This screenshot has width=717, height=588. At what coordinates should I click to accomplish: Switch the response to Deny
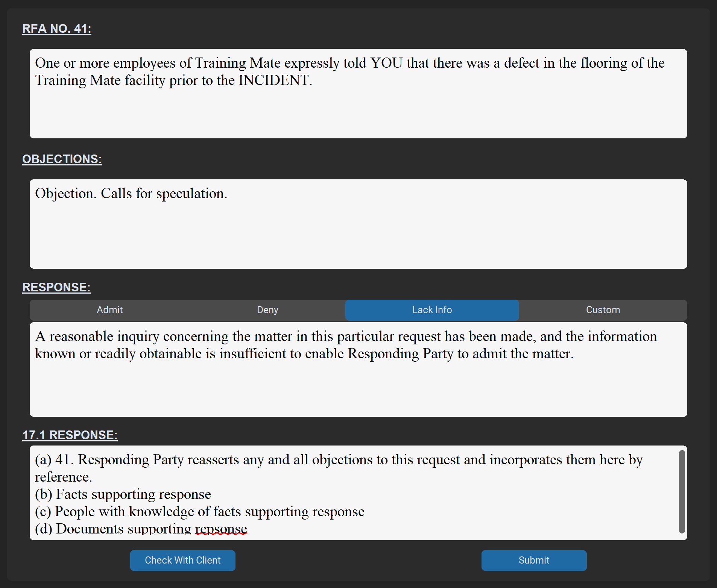pos(267,310)
